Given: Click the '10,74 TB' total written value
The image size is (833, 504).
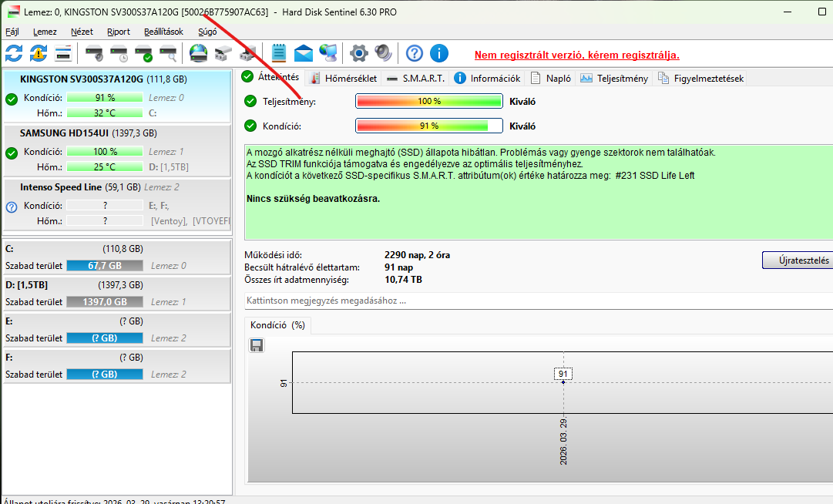Looking at the screenshot, I should (x=403, y=279).
